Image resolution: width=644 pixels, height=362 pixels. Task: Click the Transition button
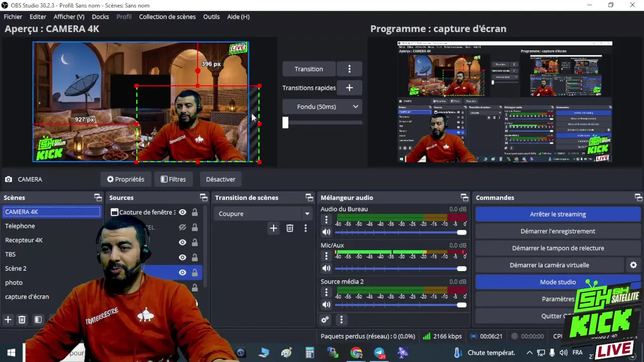[x=308, y=69]
